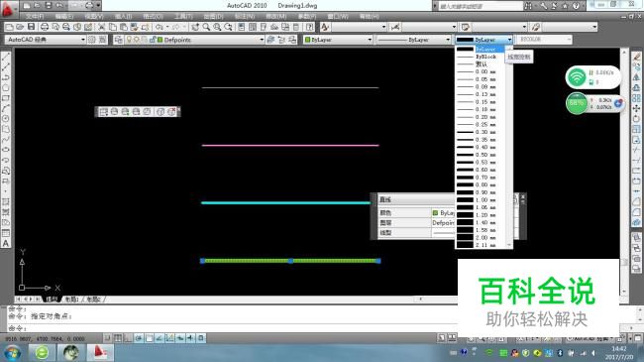Switch to the 布局2 layout tab
The width and height of the screenshot is (644, 362).
(x=93, y=300)
